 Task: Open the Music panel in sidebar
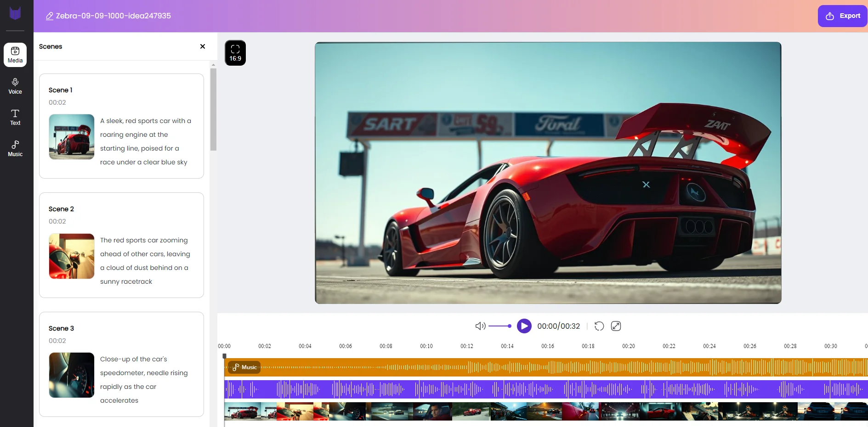pos(15,148)
